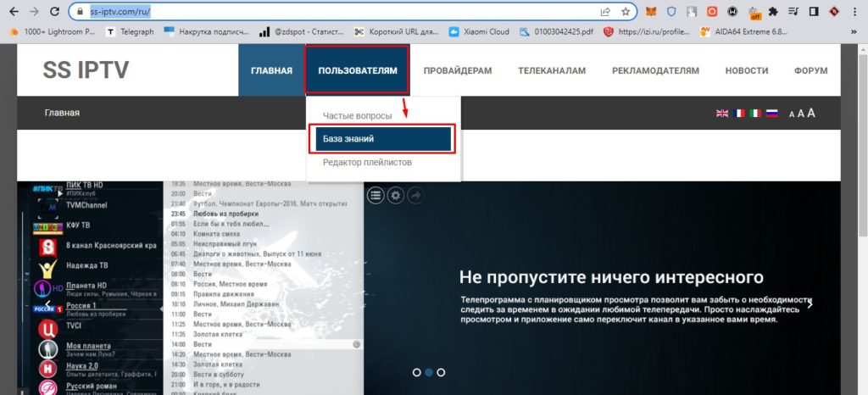
Task: Click the SS IPTV site logo
Action: [x=86, y=70]
